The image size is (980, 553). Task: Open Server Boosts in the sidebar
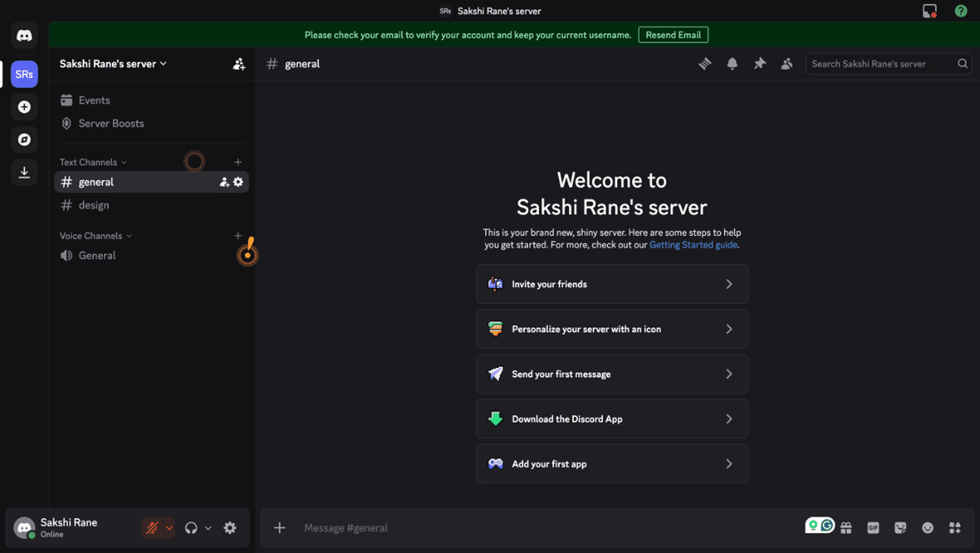tap(152, 123)
